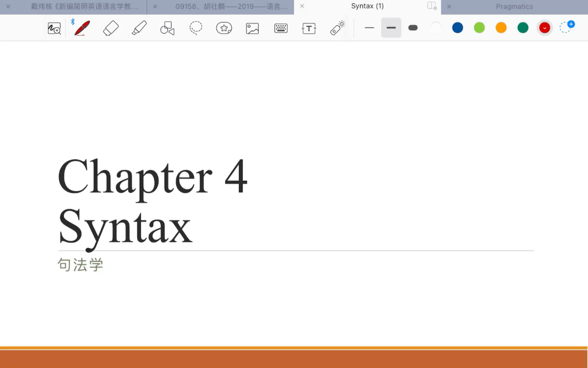Choose the medium stroke width
588x368 pixels.
(x=391, y=28)
